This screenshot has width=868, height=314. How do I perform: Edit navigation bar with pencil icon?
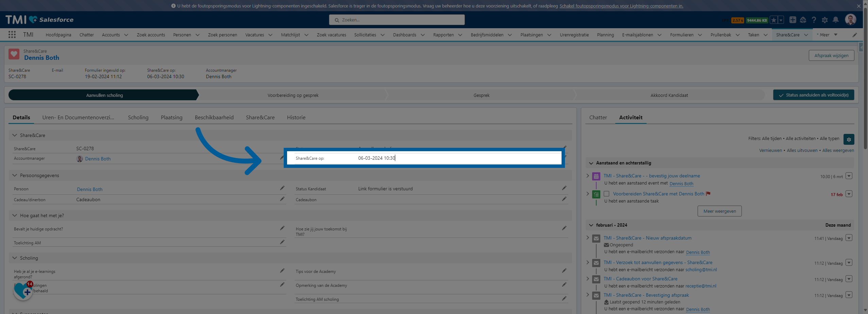(854, 35)
